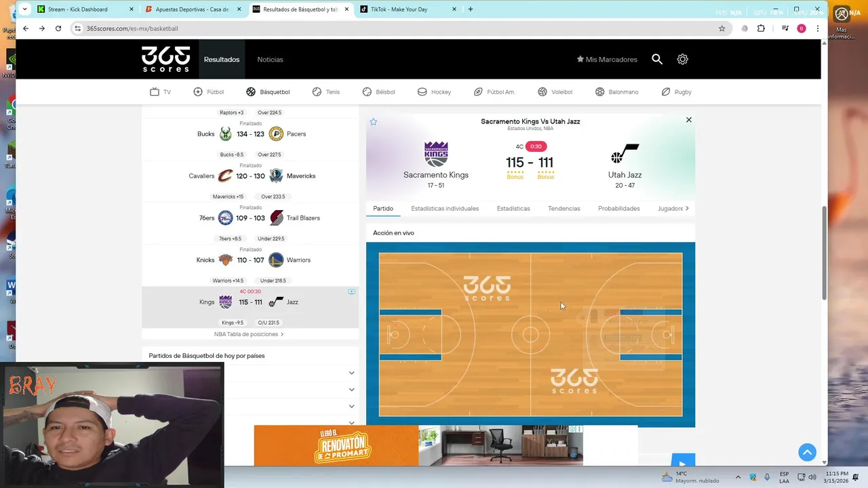
Task: Favorite the Kings vs Jazz match star
Action: (x=373, y=121)
